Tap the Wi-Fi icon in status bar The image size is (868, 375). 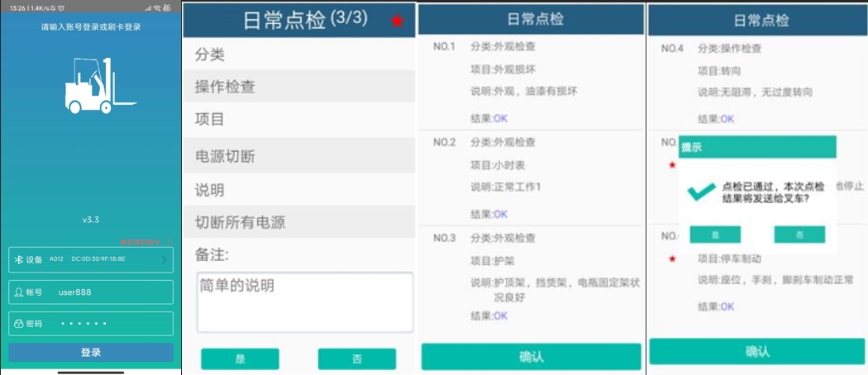coord(157,7)
